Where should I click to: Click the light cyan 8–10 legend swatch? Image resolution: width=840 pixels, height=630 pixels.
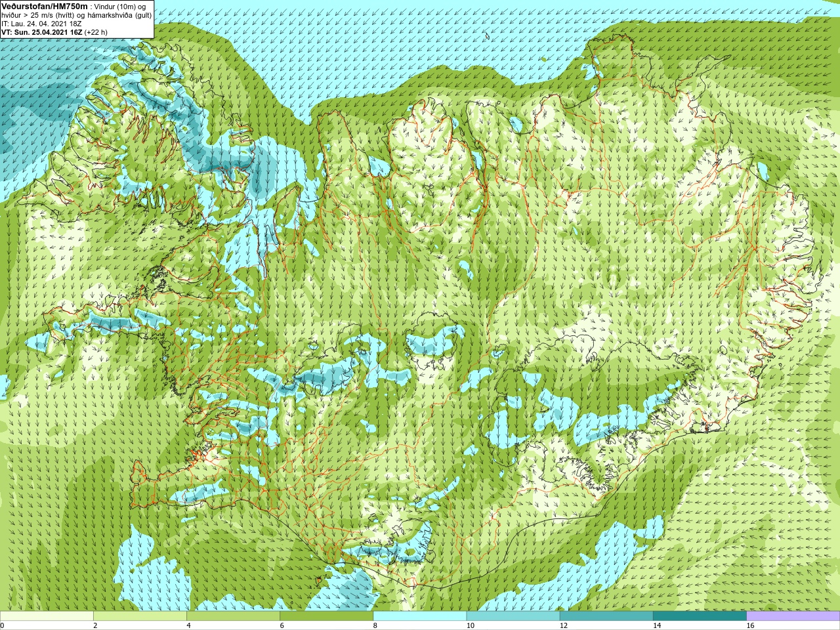pos(420,616)
